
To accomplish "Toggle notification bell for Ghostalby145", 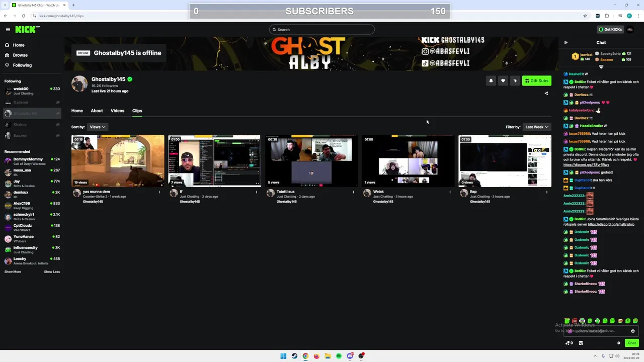I will pyautogui.click(x=491, y=80).
